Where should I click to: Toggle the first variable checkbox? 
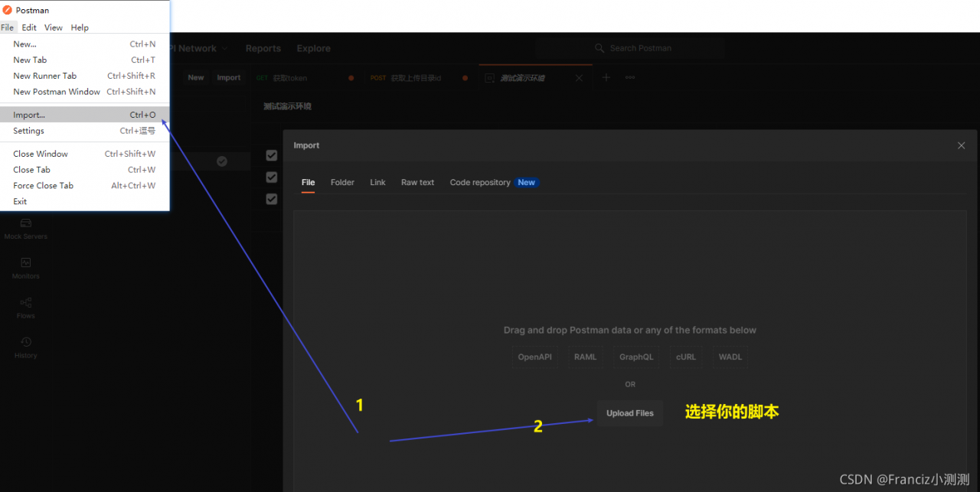tap(271, 155)
